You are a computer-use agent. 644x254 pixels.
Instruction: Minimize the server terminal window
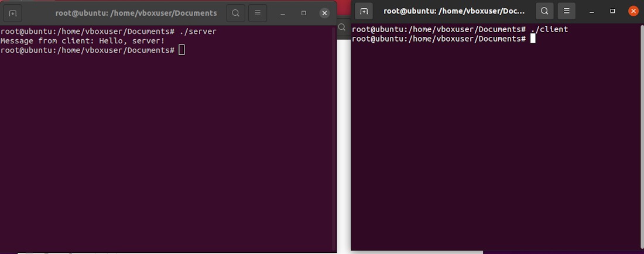click(283, 13)
